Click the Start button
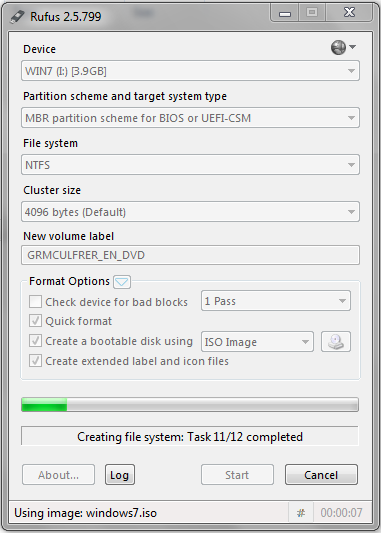Screen dimensions: 381x533 pyautogui.click(x=237, y=475)
